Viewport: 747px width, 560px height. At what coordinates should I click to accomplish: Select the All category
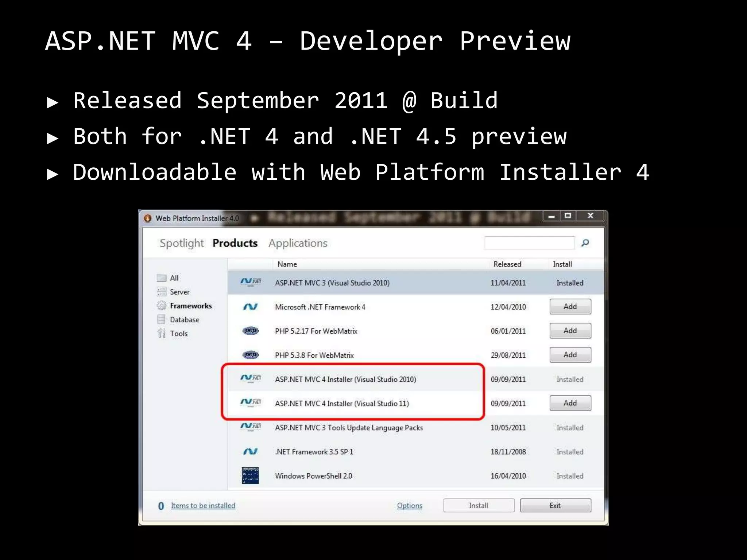tap(174, 278)
